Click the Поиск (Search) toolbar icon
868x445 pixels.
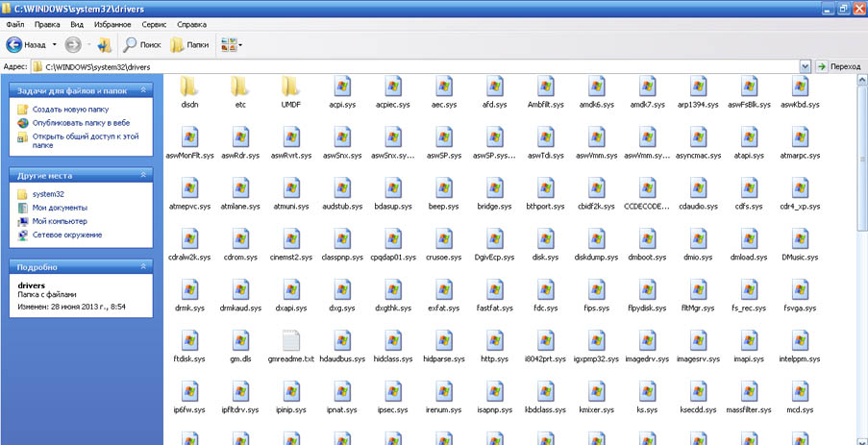[141, 44]
